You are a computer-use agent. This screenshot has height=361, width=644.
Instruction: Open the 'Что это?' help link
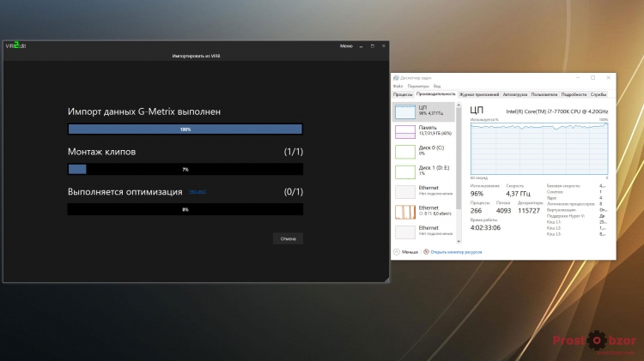coord(197,191)
